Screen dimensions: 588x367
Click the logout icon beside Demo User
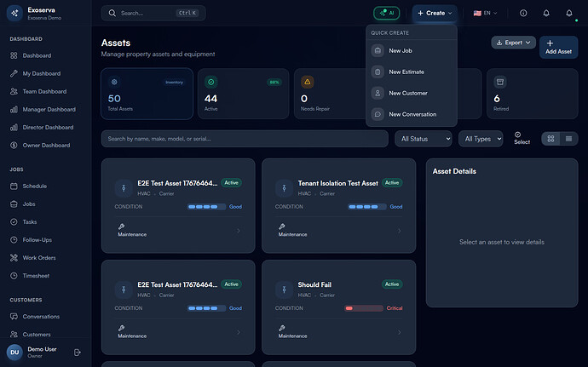tap(78, 352)
